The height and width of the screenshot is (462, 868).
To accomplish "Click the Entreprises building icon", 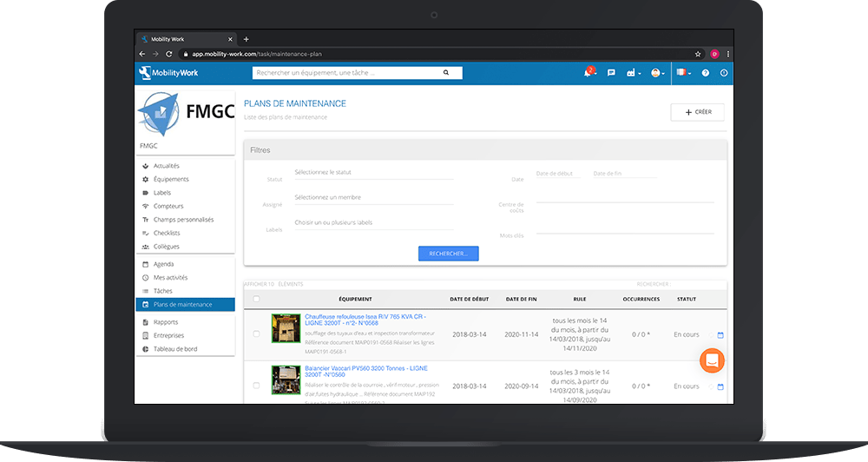I will click(x=146, y=336).
